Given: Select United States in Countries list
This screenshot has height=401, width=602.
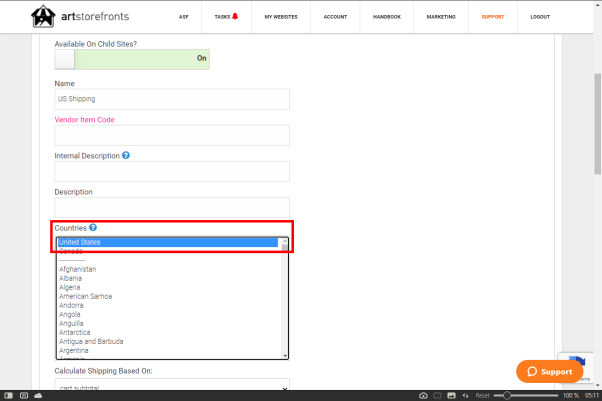Looking at the screenshot, I should 166,242.
